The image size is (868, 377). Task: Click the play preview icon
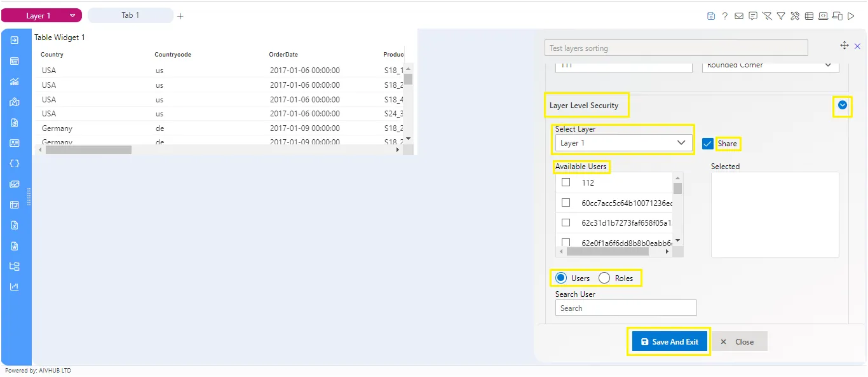point(851,16)
